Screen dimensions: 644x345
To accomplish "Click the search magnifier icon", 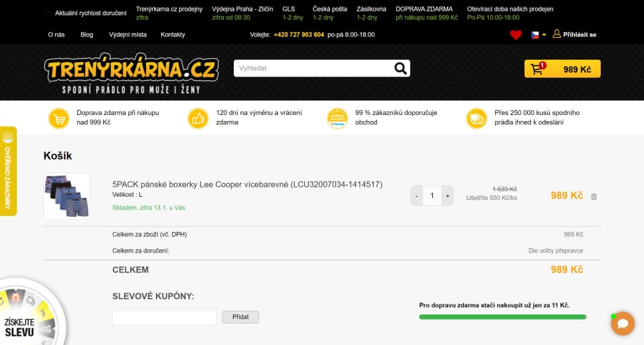I will [400, 68].
